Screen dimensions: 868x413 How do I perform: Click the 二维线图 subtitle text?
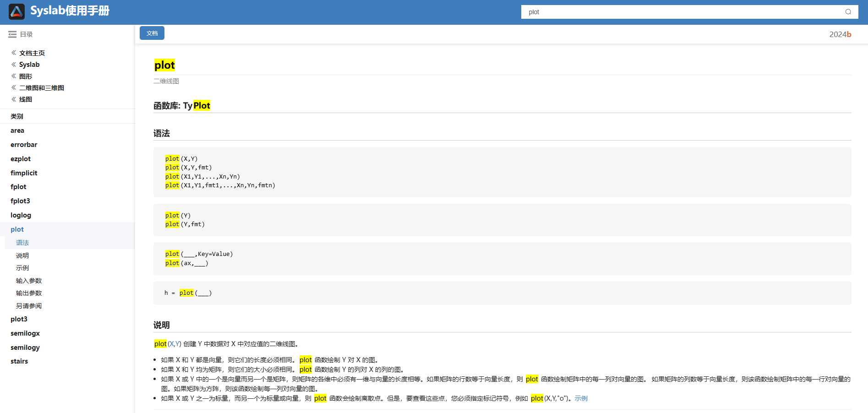coord(166,81)
